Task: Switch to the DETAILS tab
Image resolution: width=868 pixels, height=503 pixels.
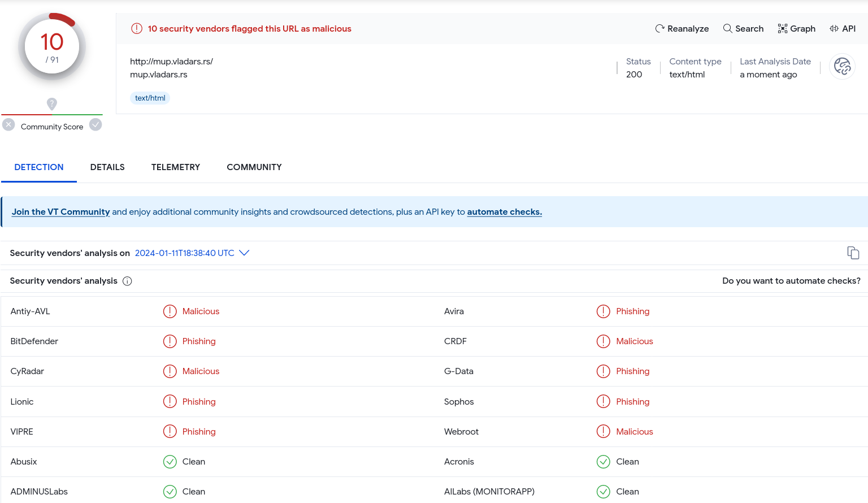Action: [107, 167]
